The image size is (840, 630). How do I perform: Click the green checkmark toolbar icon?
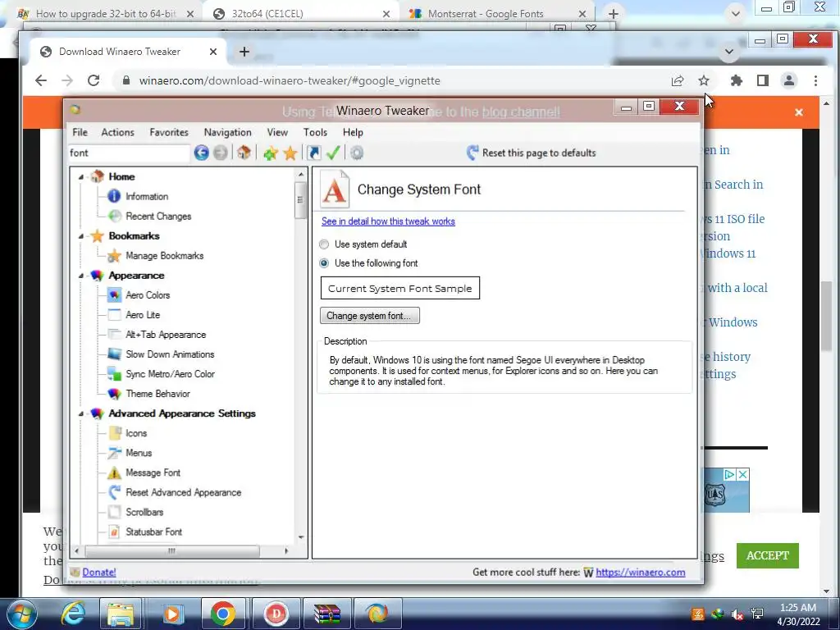click(333, 153)
